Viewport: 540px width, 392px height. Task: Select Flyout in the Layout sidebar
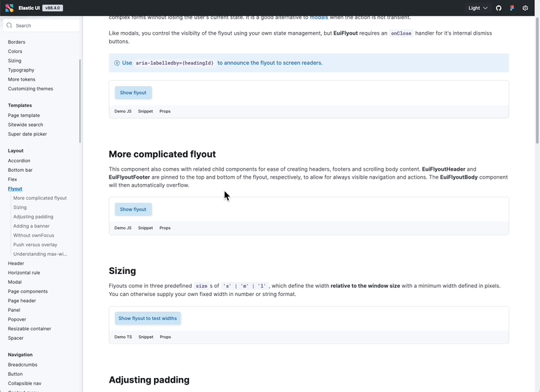click(x=15, y=188)
